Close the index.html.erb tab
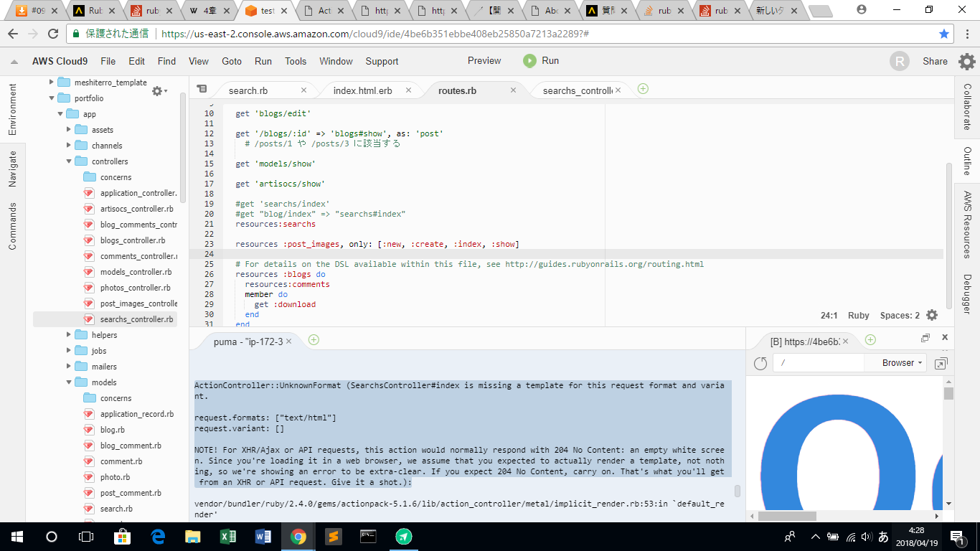Screen dimensions: 980x551 [408, 90]
